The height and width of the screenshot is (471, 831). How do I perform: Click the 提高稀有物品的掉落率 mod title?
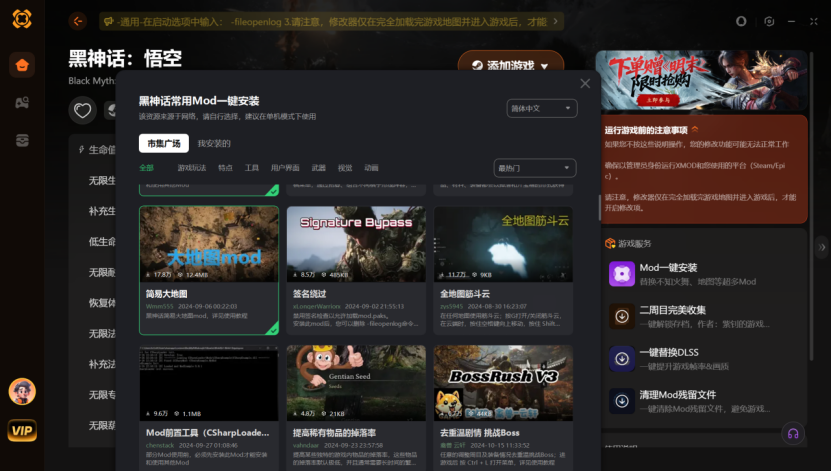334,432
